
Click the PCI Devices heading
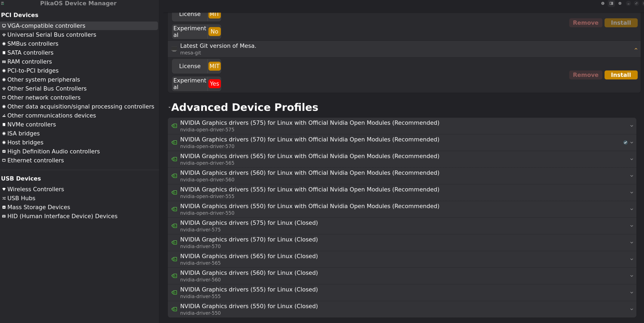coord(20,15)
